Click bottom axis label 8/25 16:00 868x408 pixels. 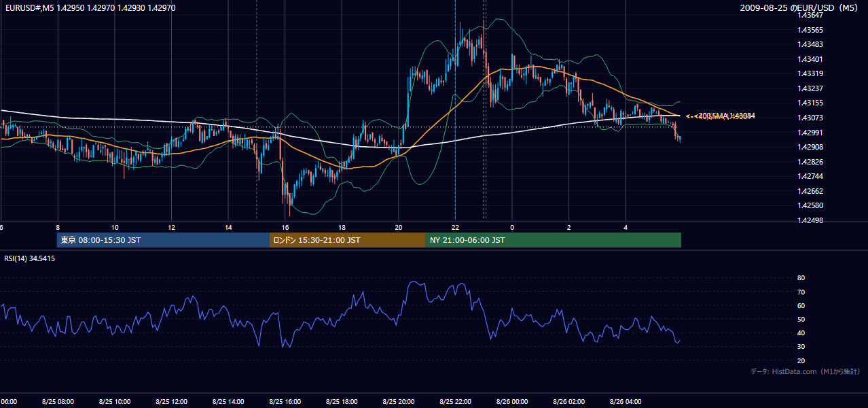click(x=285, y=402)
